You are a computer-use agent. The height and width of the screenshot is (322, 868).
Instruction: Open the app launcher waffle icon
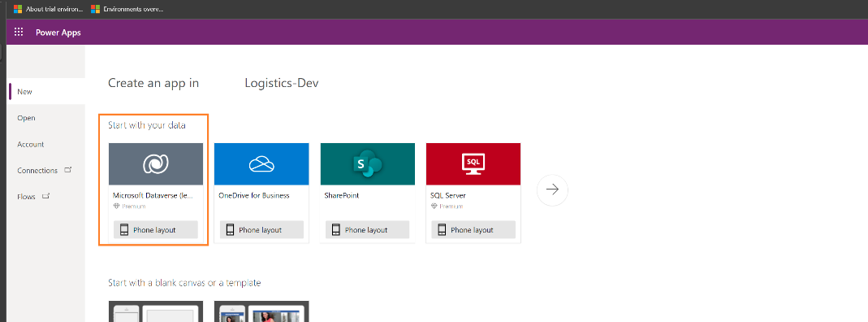coord(19,33)
